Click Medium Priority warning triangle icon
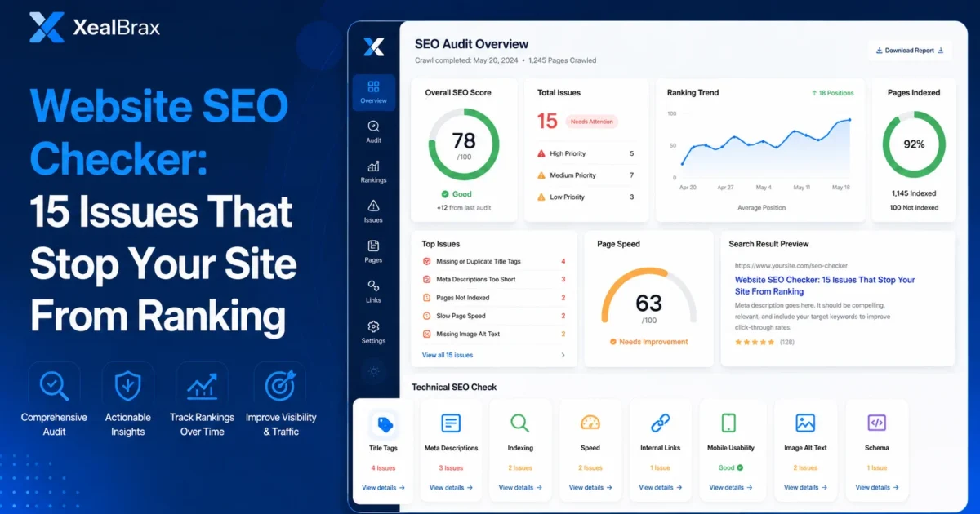Screen dimensions: 980x514 point(541,175)
